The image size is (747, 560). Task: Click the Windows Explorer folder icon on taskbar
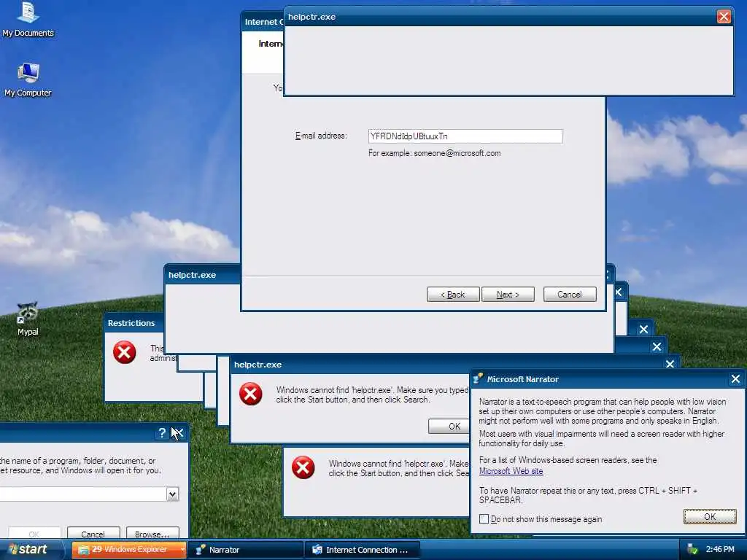(84, 550)
